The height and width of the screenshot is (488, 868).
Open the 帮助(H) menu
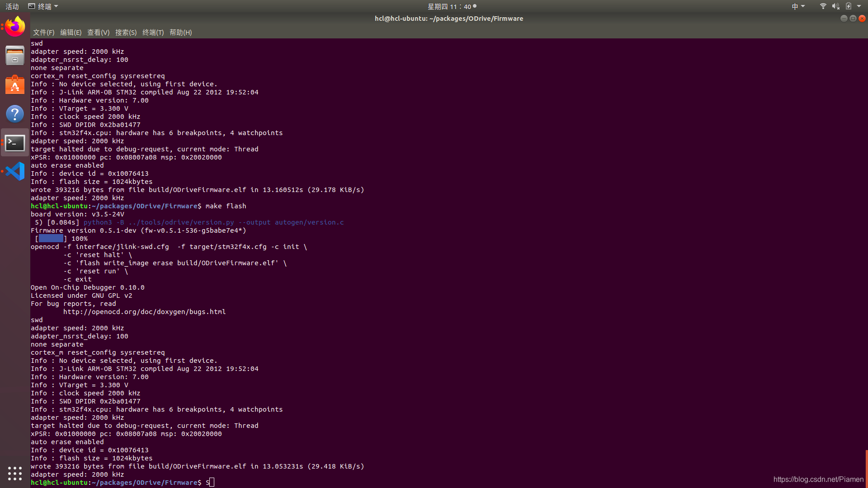(x=180, y=33)
